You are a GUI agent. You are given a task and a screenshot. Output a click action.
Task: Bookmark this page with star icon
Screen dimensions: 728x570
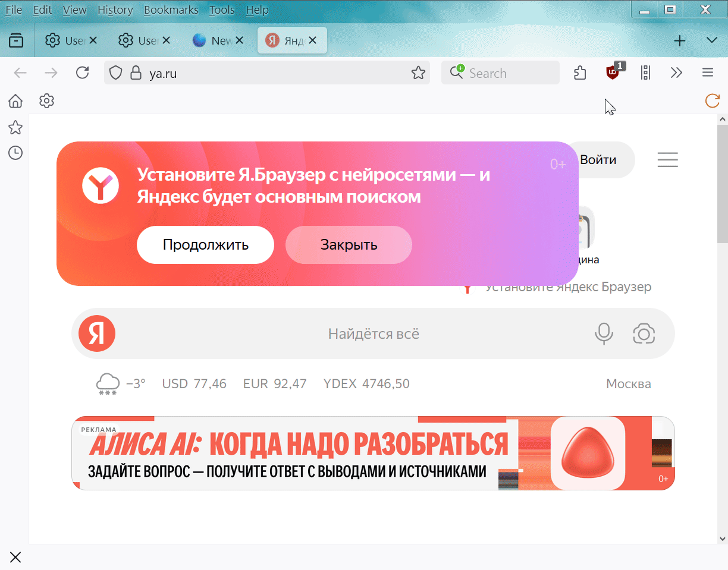418,73
